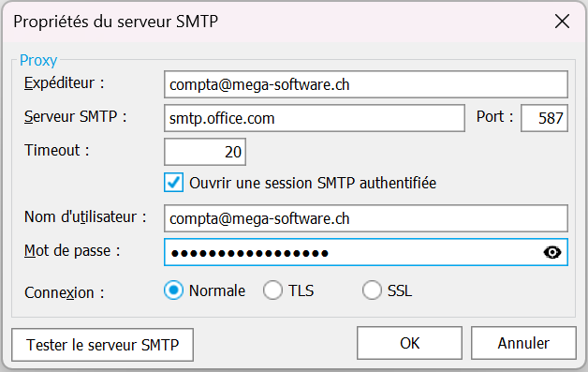Choose the TLS connection radio button
Viewport: 588px width, 372px height.
pos(272,290)
